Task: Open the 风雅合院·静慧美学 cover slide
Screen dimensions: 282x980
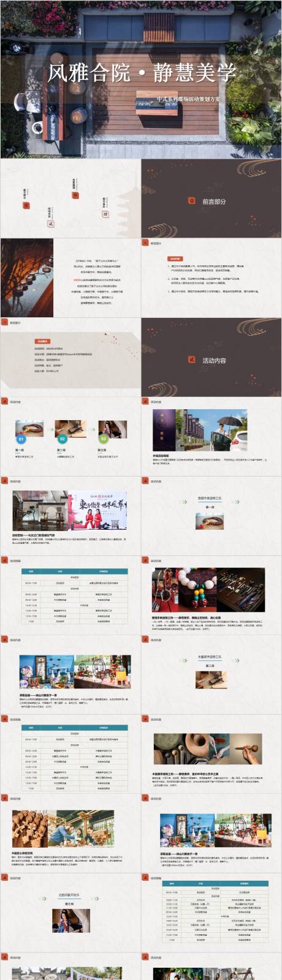Action: click(141, 79)
